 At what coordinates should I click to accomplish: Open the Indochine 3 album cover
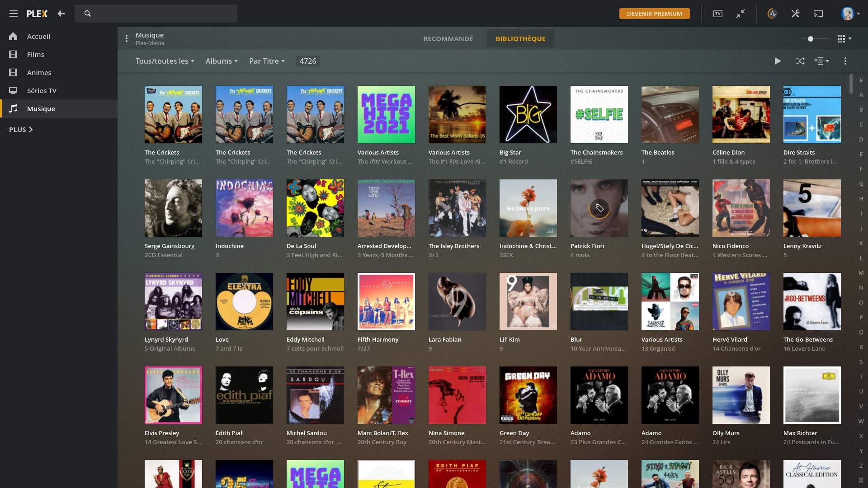coord(244,208)
